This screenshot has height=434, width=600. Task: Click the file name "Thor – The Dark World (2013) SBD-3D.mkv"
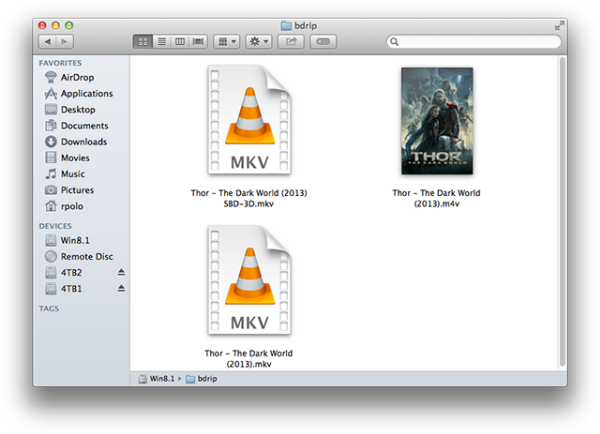[x=249, y=198]
